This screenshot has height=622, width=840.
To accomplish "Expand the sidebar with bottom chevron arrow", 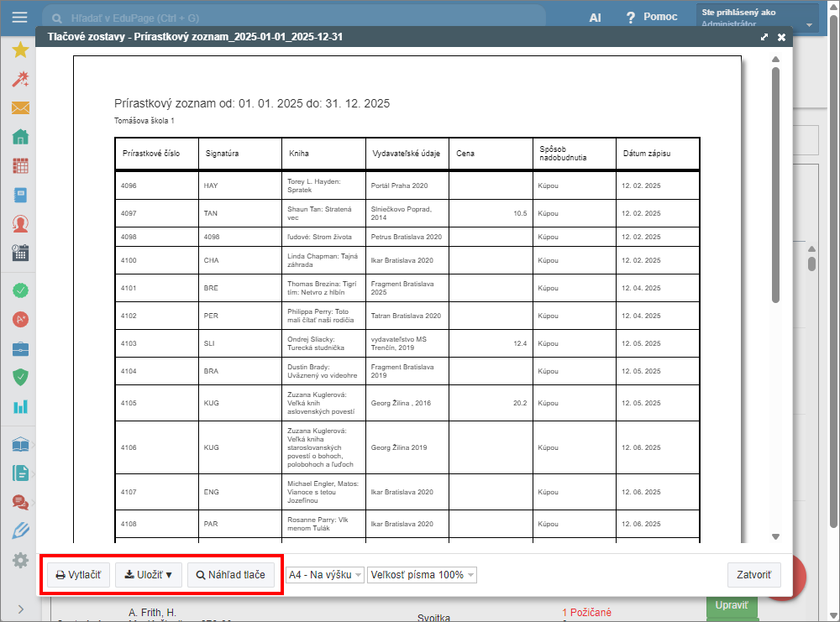I will [20, 609].
